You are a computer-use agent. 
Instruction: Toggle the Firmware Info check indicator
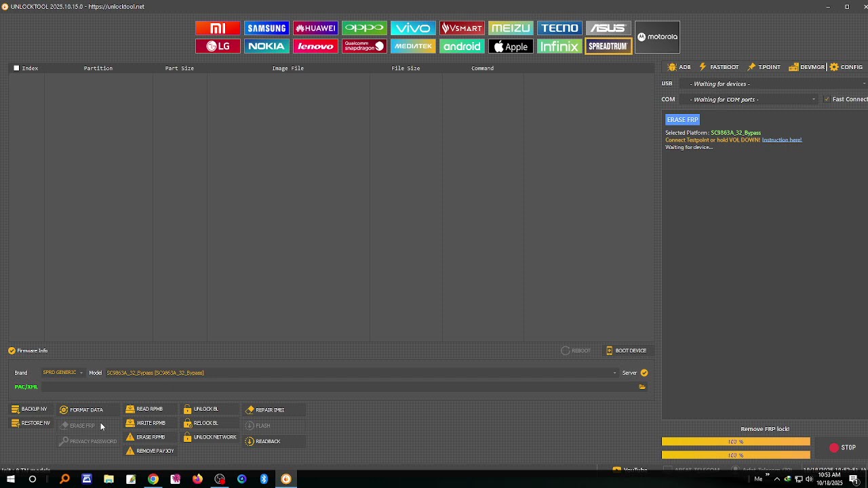12,350
